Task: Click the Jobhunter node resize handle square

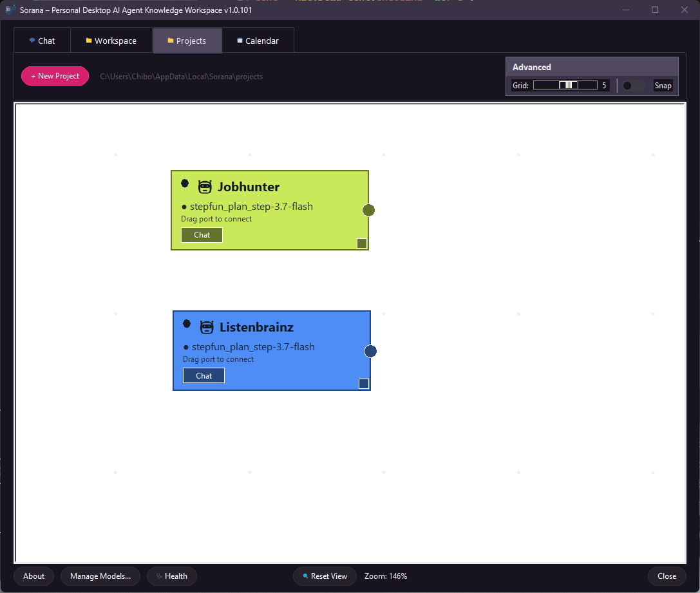Action: [x=362, y=243]
